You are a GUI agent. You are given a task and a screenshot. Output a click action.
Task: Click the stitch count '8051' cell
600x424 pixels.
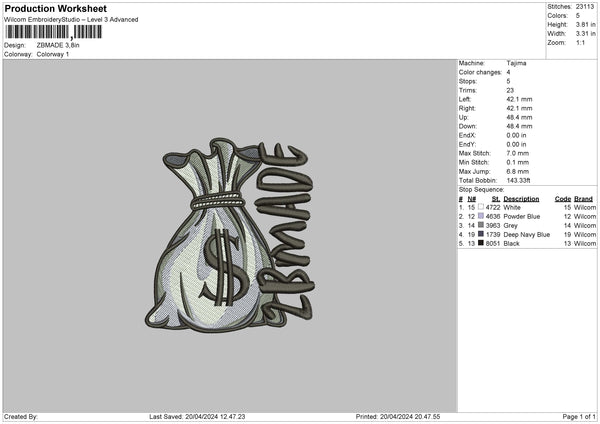[493, 243]
